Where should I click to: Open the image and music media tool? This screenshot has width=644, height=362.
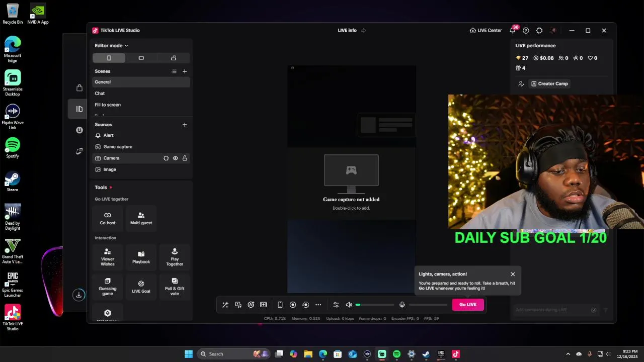tap(238, 305)
